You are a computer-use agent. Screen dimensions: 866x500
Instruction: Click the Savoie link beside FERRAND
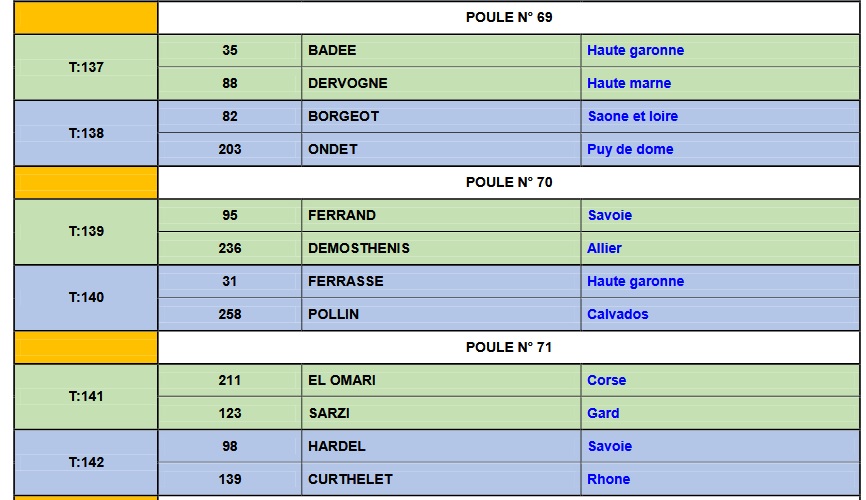click(x=610, y=215)
